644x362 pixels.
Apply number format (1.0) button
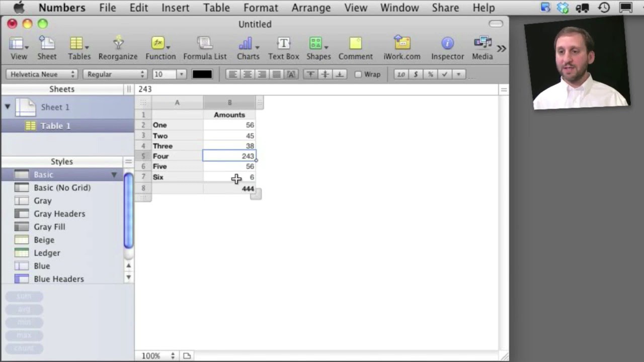pos(401,74)
